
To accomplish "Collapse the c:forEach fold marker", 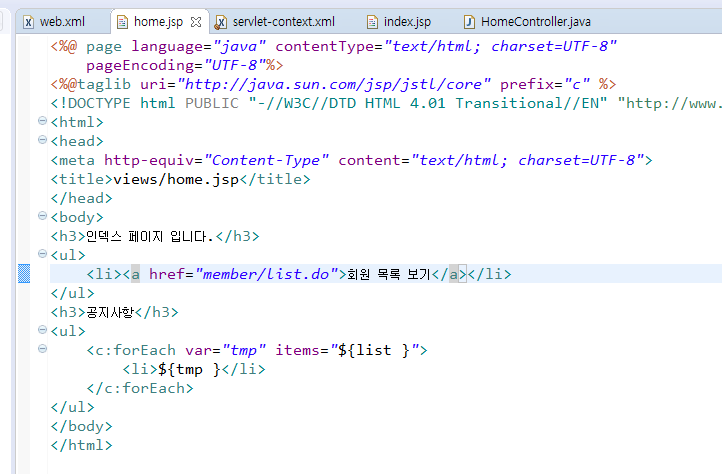I will click(x=42, y=349).
